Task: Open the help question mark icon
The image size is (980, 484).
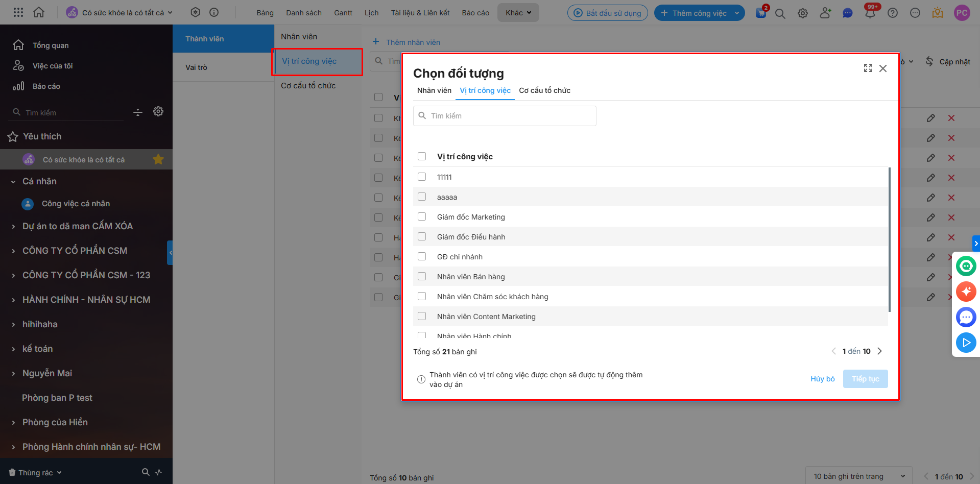Action: (x=893, y=13)
